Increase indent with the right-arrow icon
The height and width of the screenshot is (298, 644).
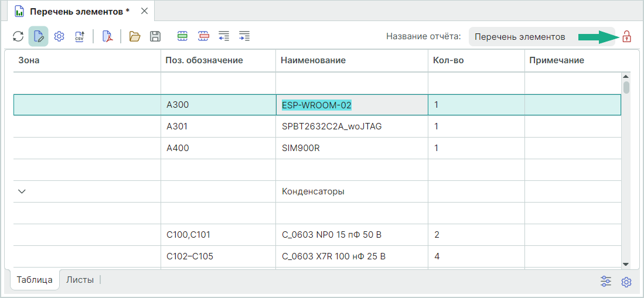click(244, 36)
